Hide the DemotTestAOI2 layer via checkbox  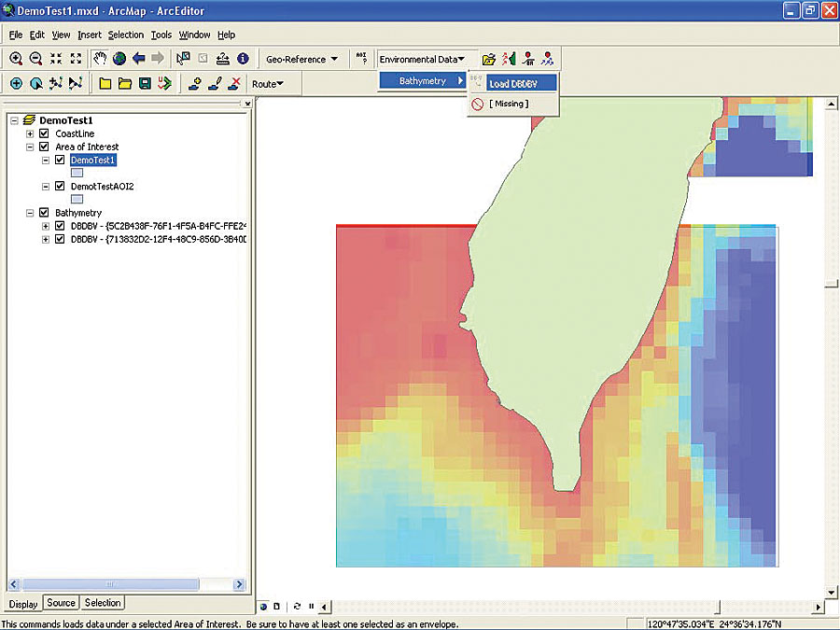click(x=60, y=187)
